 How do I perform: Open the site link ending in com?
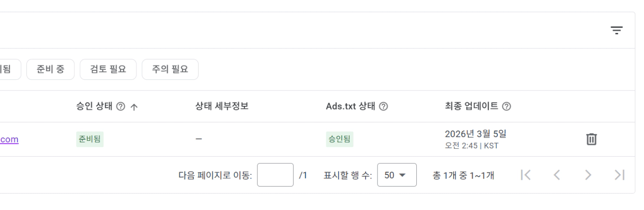coord(9,139)
